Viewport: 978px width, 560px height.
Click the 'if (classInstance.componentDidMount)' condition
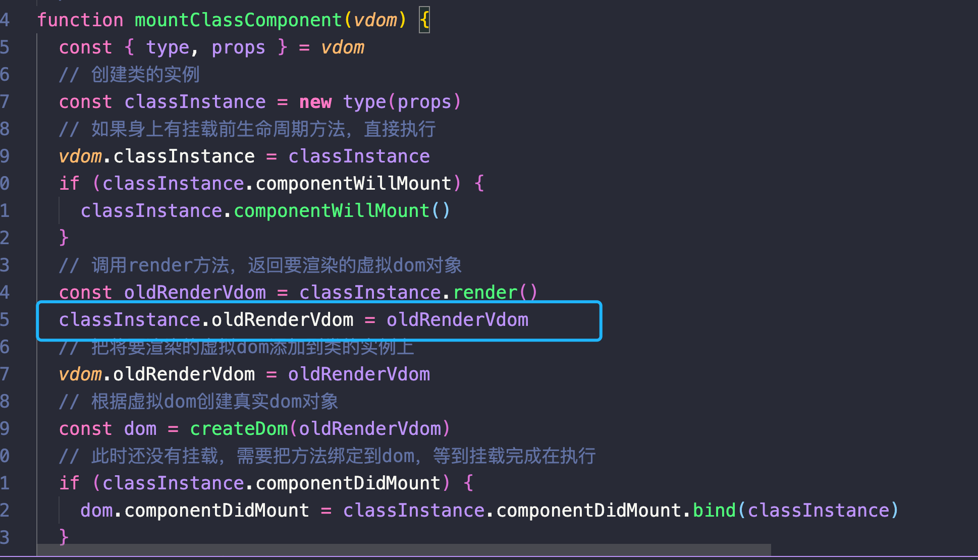click(x=254, y=483)
